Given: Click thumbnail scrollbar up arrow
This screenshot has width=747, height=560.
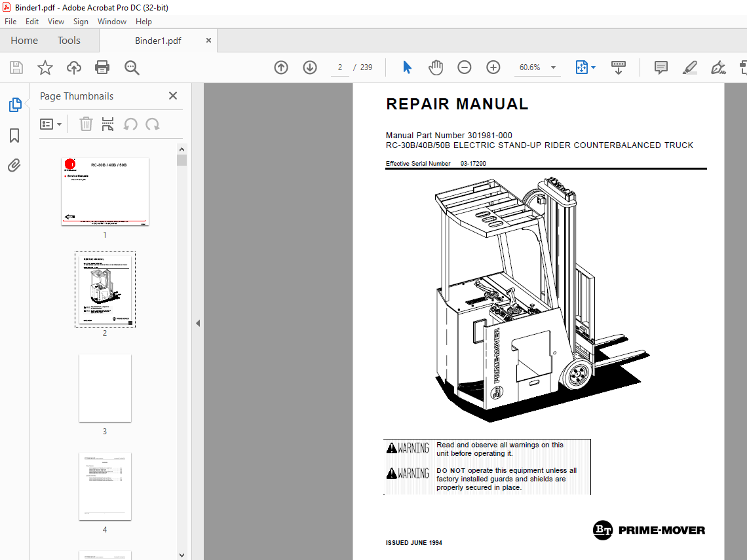Looking at the screenshot, I should coord(182,149).
